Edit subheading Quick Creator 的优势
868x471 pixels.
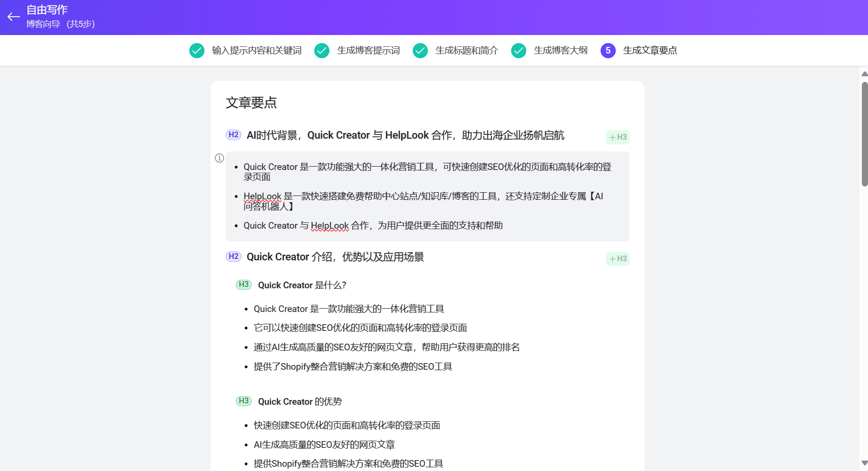pyautogui.click(x=300, y=402)
